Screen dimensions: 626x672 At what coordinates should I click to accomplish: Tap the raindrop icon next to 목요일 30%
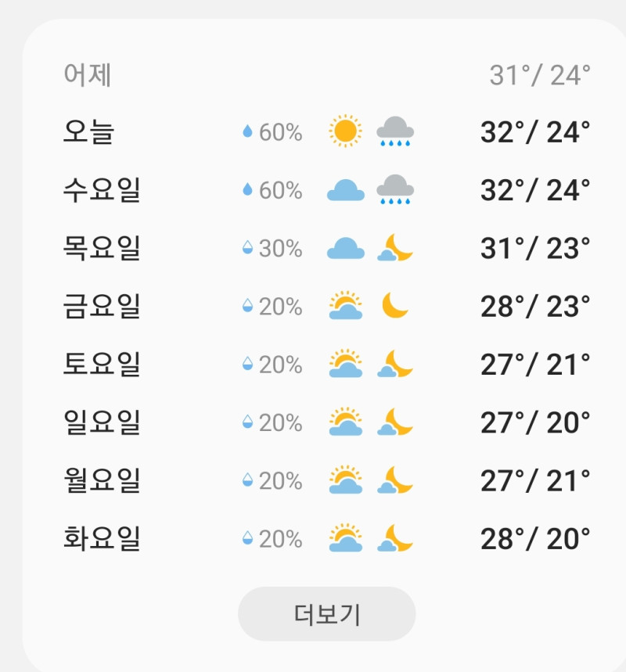(x=247, y=247)
